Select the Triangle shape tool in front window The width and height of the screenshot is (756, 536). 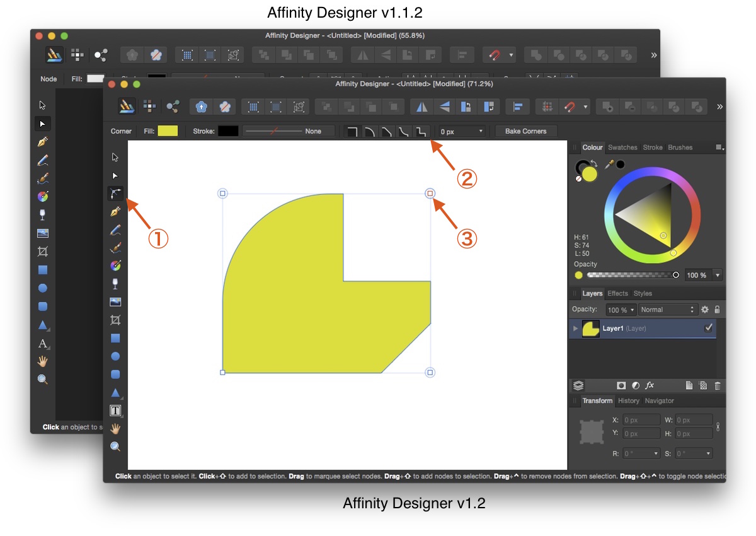point(115,392)
